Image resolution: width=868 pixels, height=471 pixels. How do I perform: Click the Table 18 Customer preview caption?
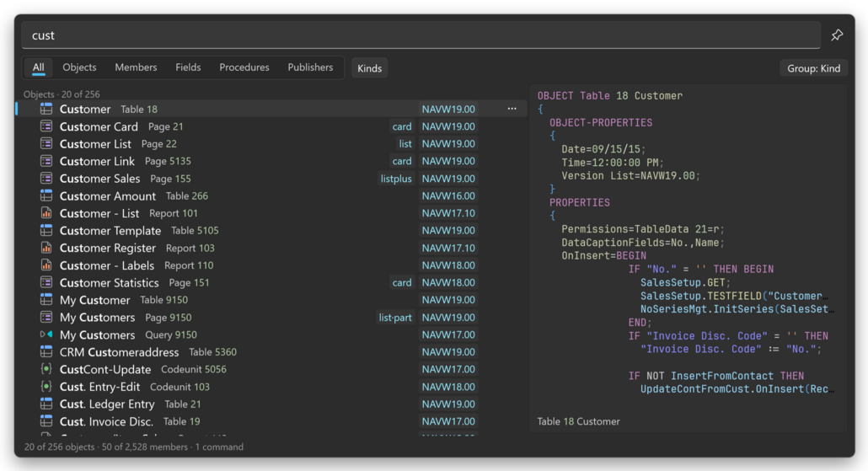click(x=578, y=421)
